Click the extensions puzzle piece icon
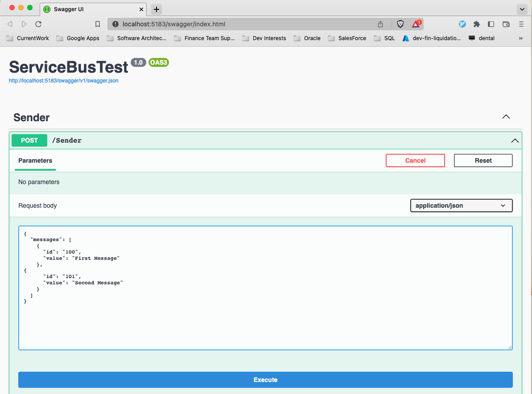The width and height of the screenshot is (532, 394). [477, 24]
